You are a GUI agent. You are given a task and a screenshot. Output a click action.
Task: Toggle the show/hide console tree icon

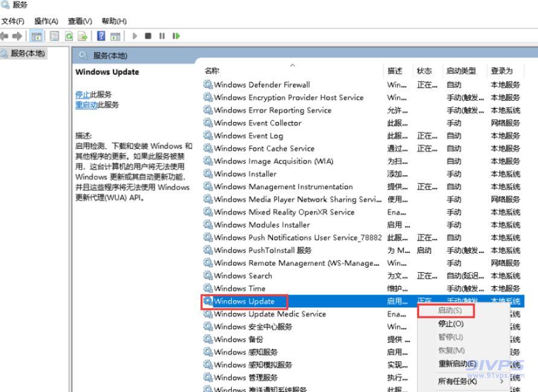[x=36, y=36]
